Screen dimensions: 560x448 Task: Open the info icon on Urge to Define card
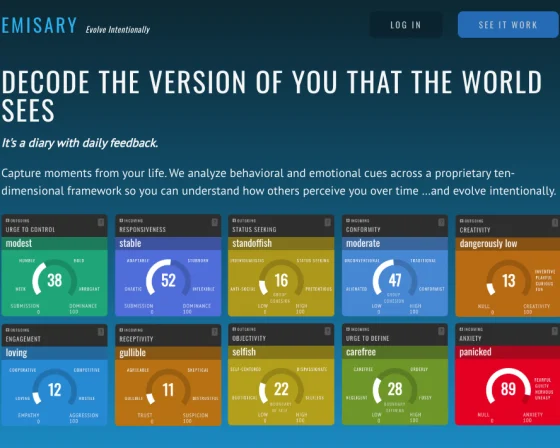click(x=441, y=331)
